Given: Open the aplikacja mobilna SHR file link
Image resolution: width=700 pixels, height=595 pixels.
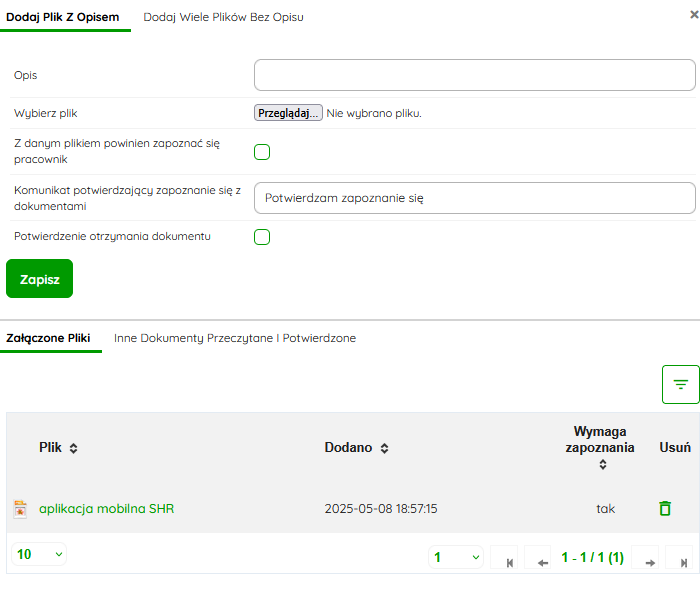Looking at the screenshot, I should [x=106, y=509].
